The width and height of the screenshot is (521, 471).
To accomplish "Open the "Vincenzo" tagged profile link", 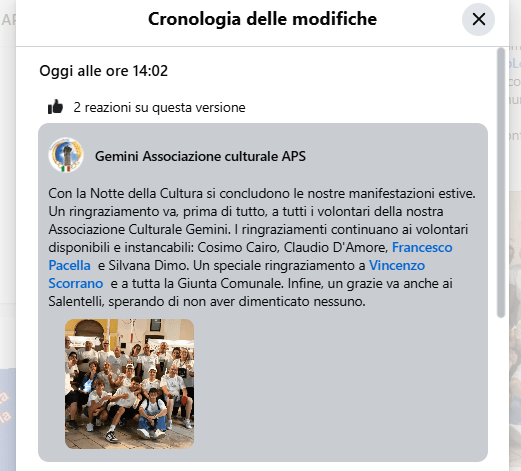I will coord(397,265).
